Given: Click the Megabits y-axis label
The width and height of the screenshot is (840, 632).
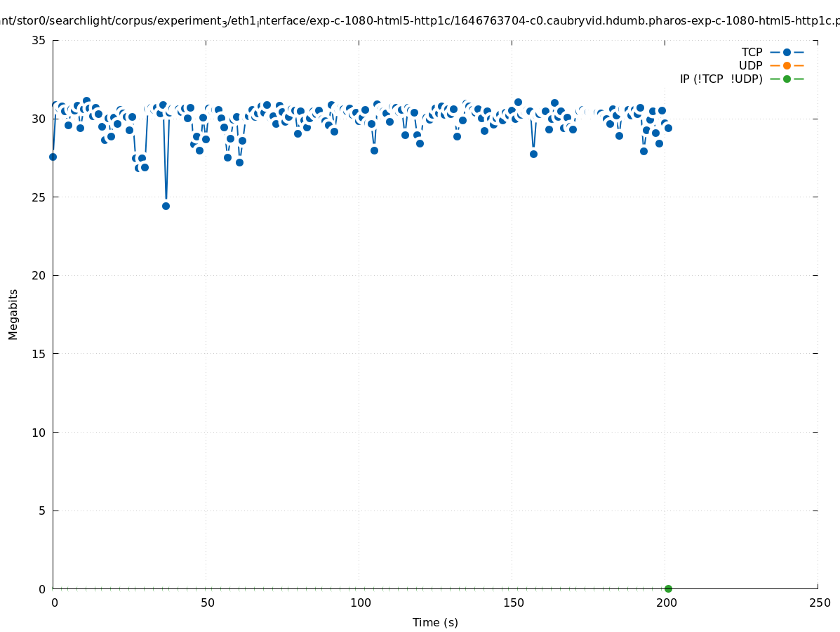Looking at the screenshot, I should (13, 314).
